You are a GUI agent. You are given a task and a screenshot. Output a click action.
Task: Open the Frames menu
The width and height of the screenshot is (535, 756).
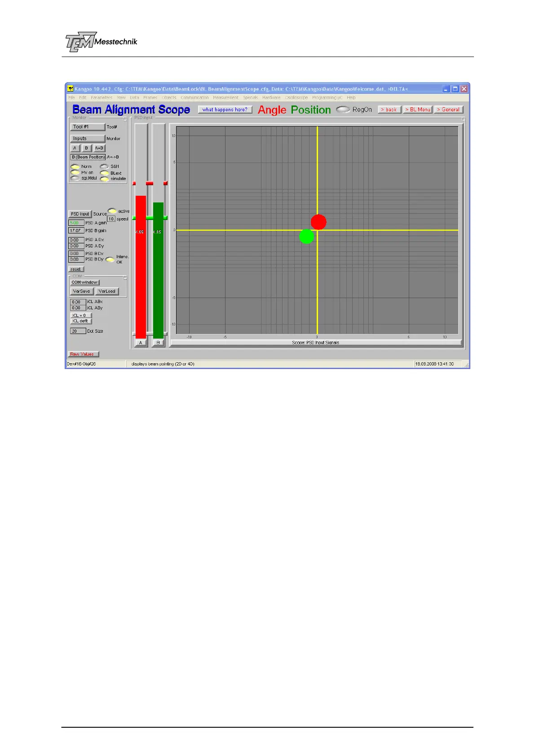point(150,97)
